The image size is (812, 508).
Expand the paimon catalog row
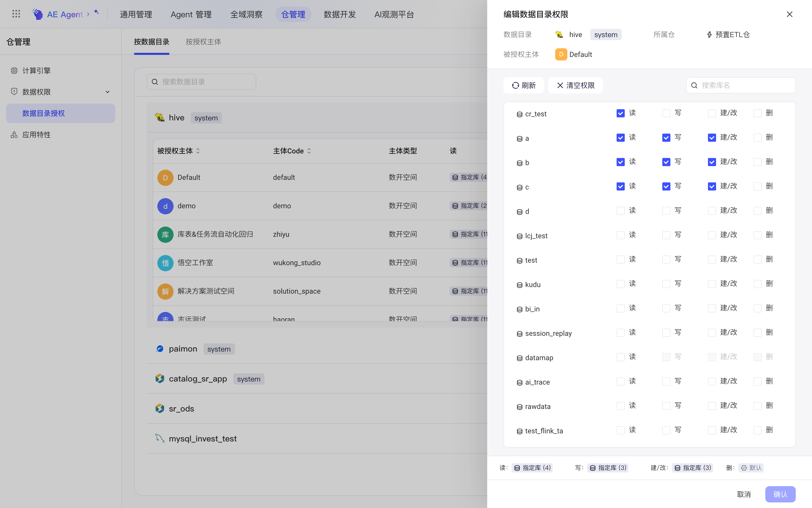click(317, 349)
